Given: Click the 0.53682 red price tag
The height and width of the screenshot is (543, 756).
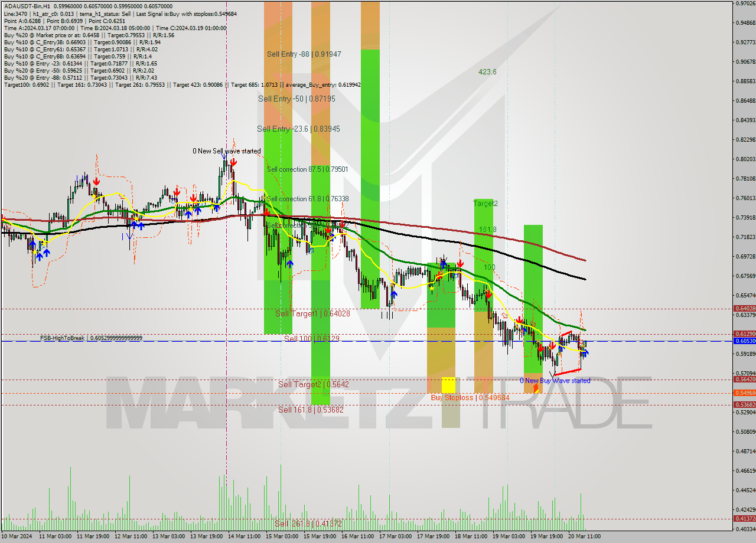Looking at the screenshot, I should (x=744, y=404).
